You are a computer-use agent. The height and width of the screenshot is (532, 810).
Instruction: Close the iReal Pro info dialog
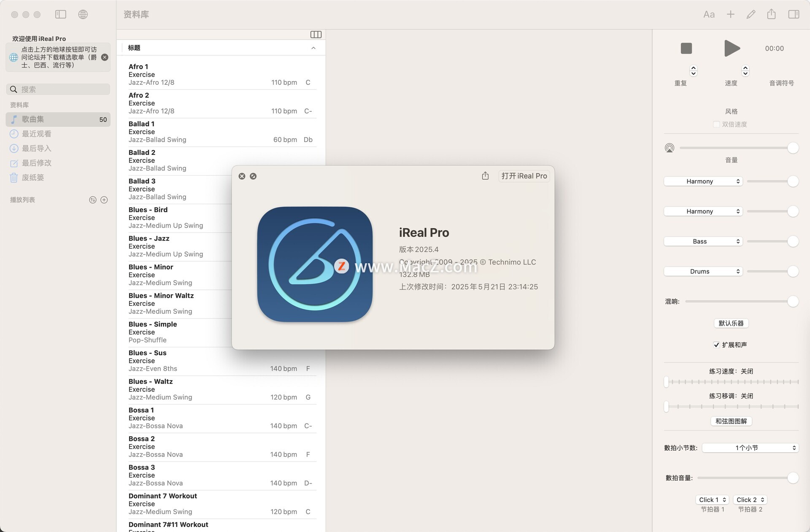click(x=242, y=176)
